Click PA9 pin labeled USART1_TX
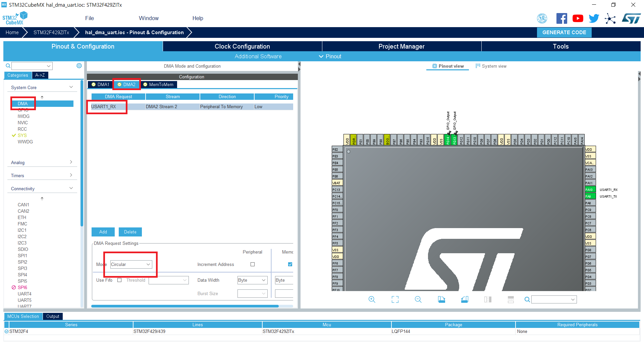This screenshot has height=345, width=644. [x=590, y=196]
